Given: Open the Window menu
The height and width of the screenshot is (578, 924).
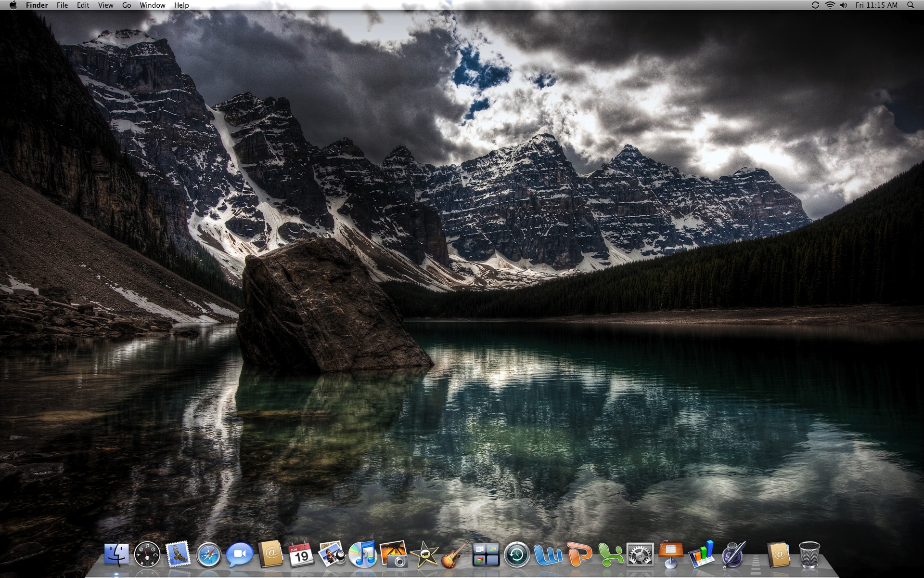Looking at the screenshot, I should click(153, 5).
